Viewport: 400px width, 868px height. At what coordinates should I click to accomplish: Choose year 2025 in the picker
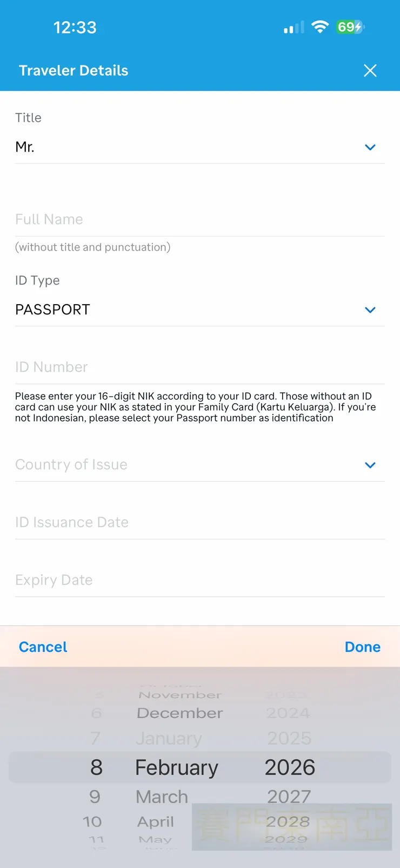tap(289, 739)
